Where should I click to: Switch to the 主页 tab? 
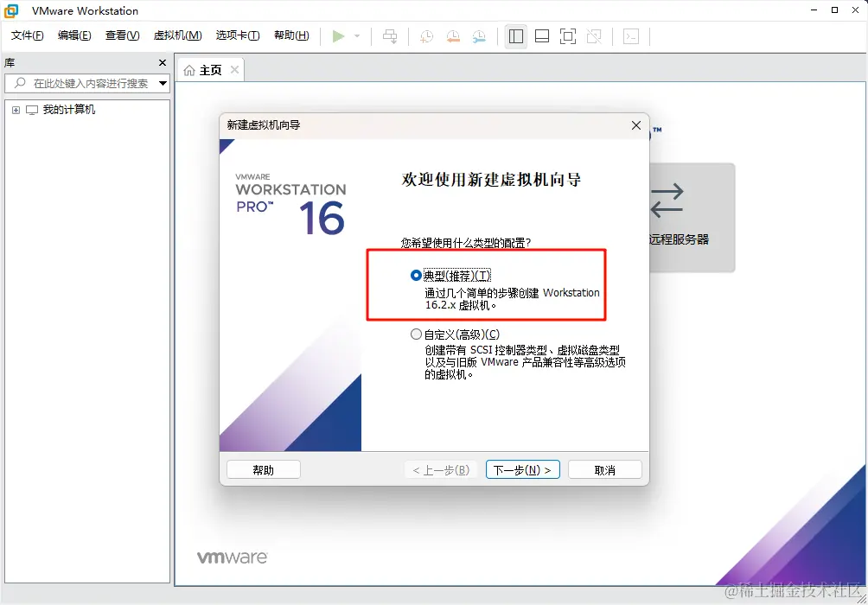[x=210, y=70]
